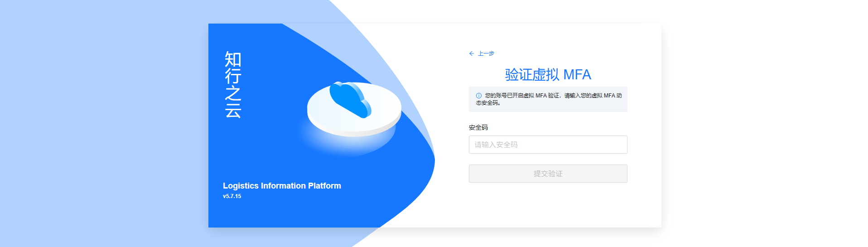Click the word Platform in the tagline

[x=324, y=186]
